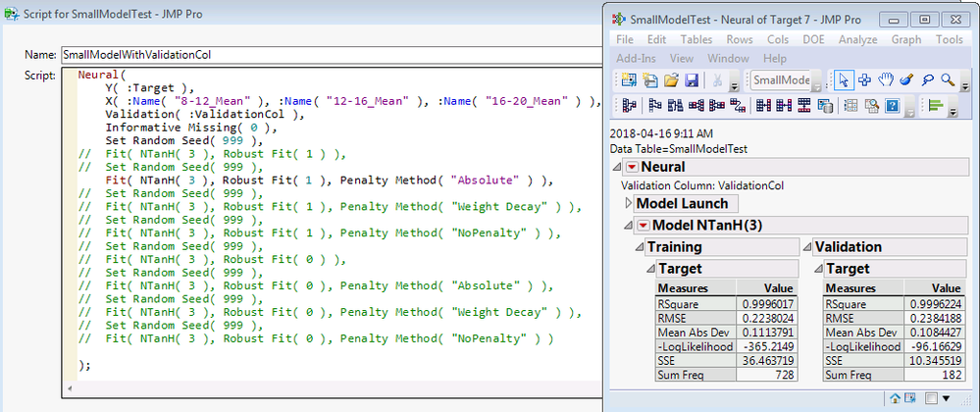This screenshot has height=412, width=980.
Task: Select the Lasso tool
Action: 928,80
